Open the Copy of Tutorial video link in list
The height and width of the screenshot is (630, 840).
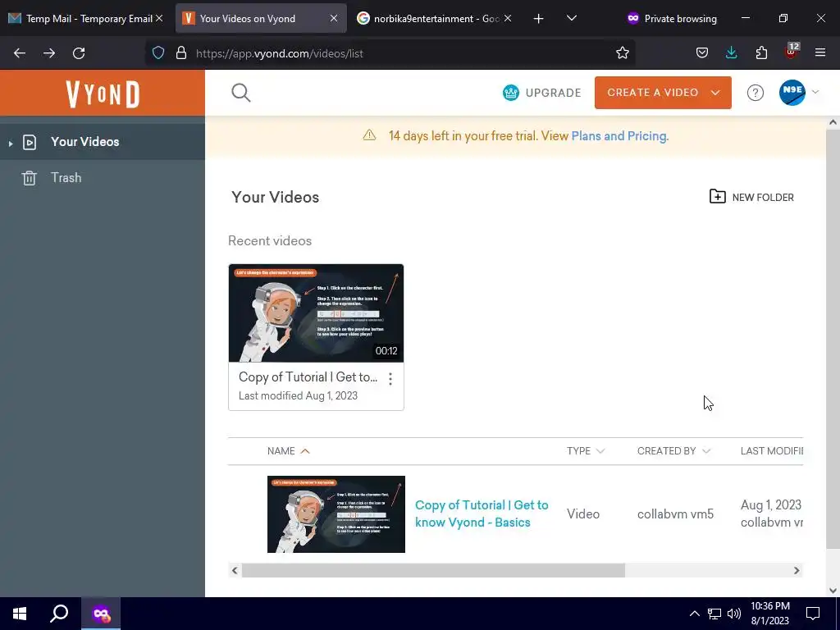(x=482, y=514)
